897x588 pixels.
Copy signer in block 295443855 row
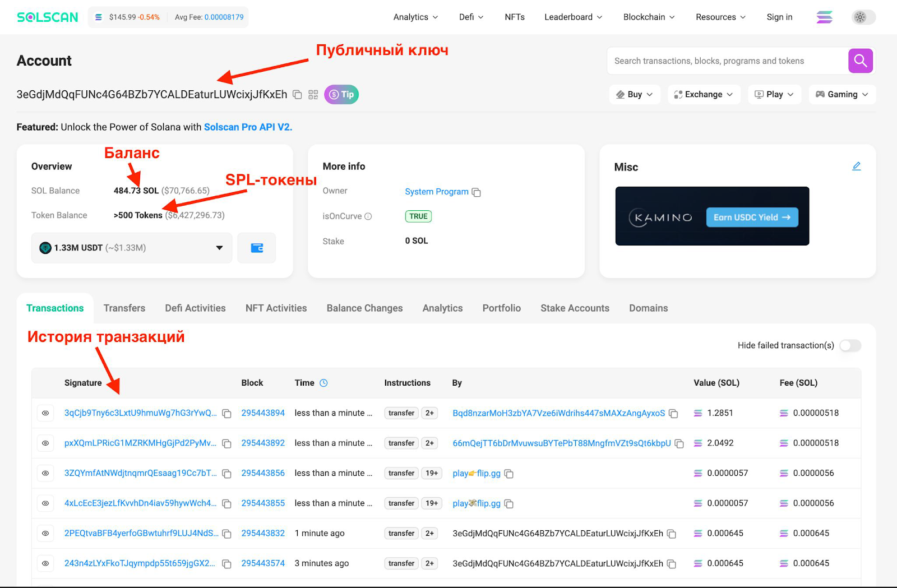pos(509,504)
